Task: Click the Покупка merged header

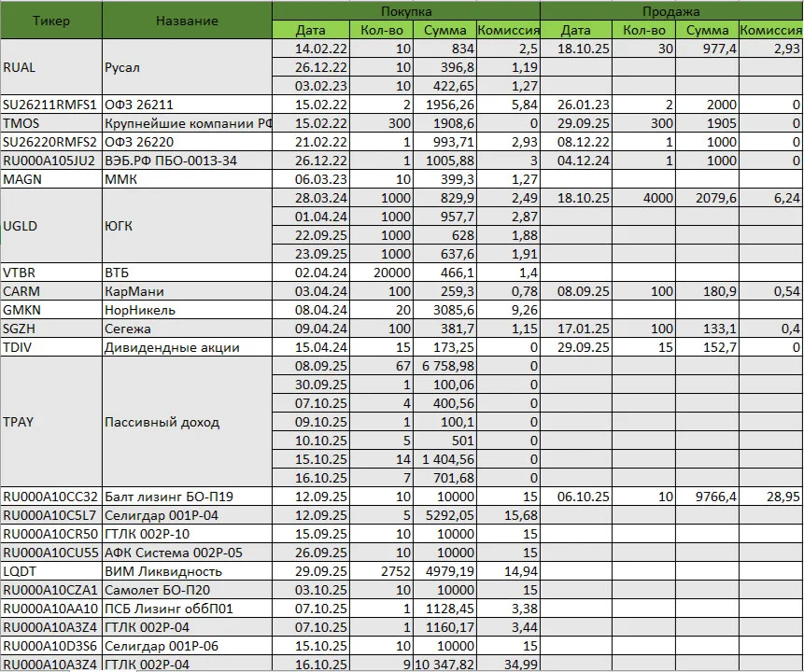Action: click(406, 11)
